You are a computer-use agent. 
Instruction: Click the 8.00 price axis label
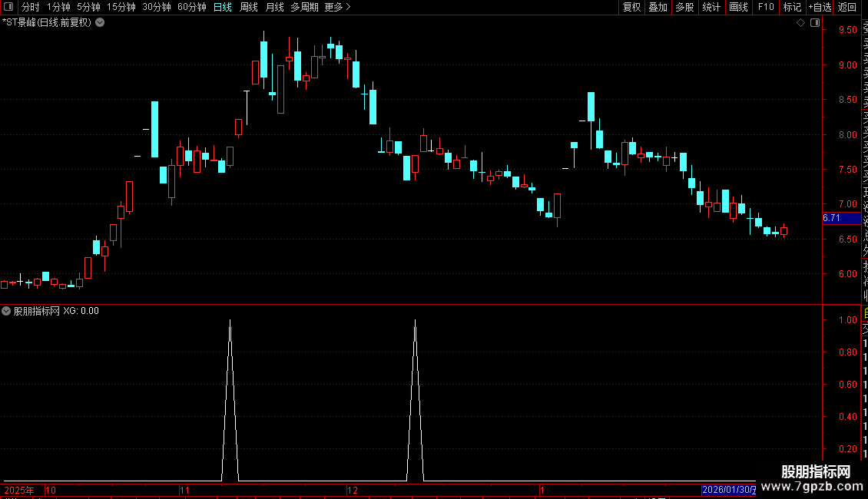click(x=847, y=134)
